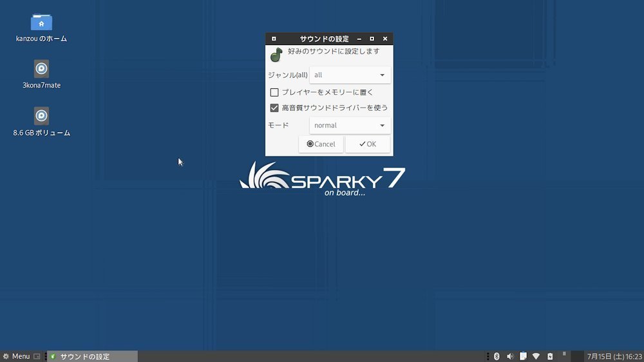This screenshot has width=644, height=362.
Task: Click the panel handle dots before the window list
Action: (x=45, y=356)
